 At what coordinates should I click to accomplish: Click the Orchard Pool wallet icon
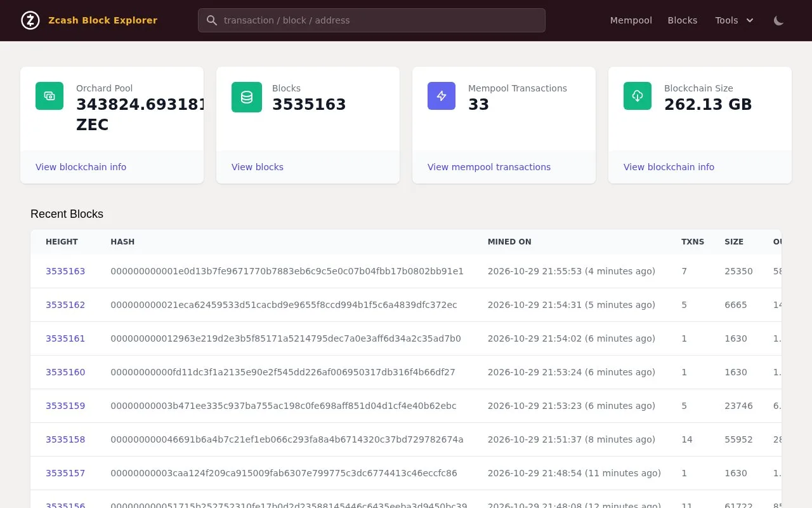49,96
